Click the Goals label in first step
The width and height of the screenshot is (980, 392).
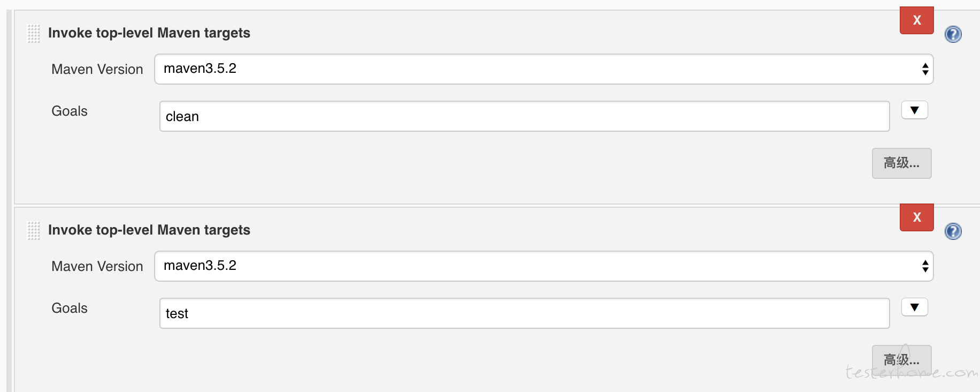point(70,111)
